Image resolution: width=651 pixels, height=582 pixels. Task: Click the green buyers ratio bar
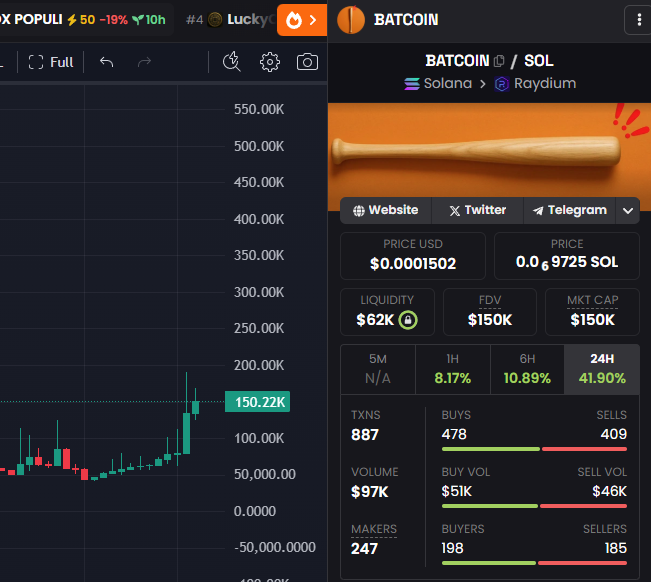pos(489,563)
